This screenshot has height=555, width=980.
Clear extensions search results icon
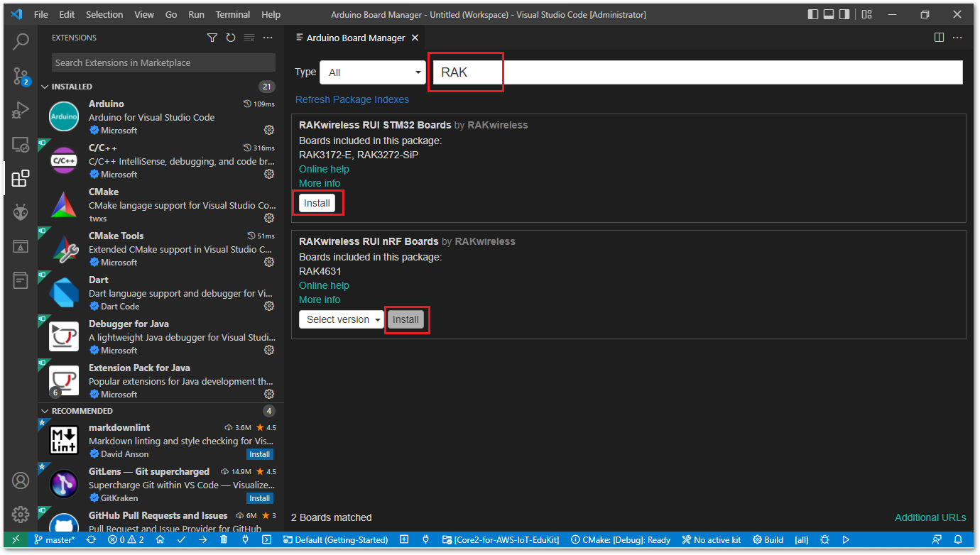point(249,38)
